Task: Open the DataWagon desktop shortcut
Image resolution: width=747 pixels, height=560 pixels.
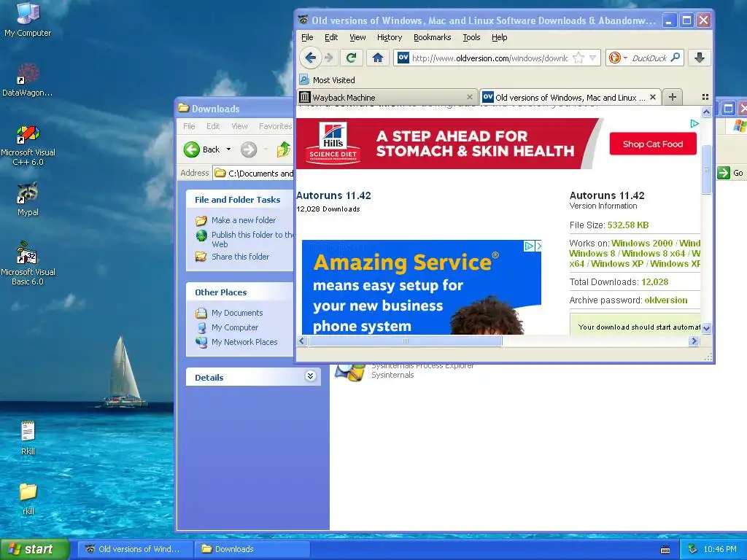Action: (28, 79)
